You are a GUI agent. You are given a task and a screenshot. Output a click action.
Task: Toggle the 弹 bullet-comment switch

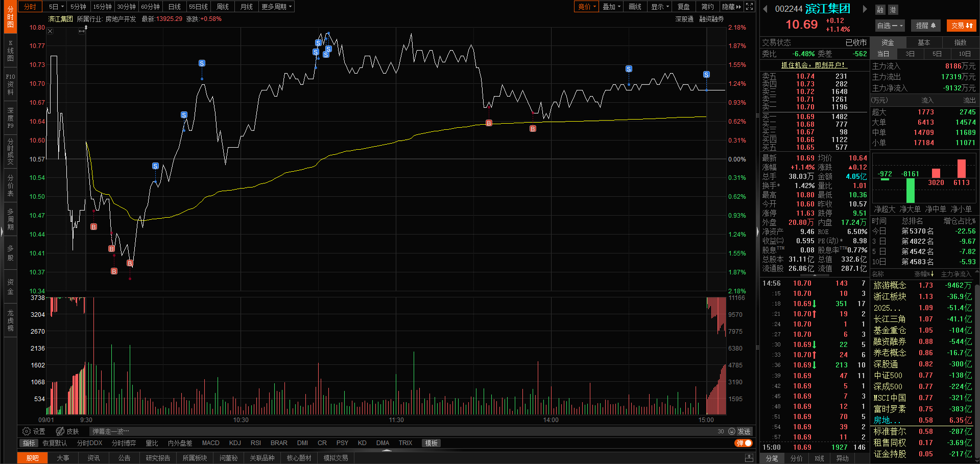click(744, 443)
